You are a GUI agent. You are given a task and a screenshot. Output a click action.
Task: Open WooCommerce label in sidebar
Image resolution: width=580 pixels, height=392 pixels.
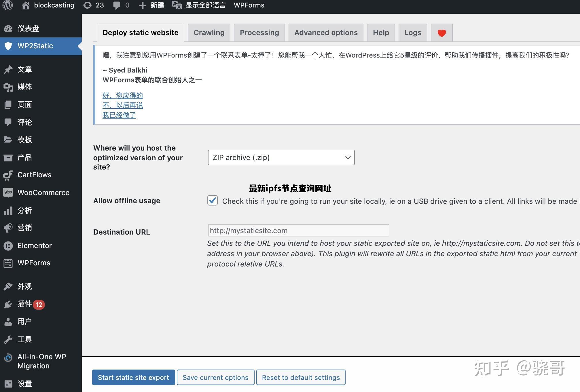pyautogui.click(x=43, y=193)
